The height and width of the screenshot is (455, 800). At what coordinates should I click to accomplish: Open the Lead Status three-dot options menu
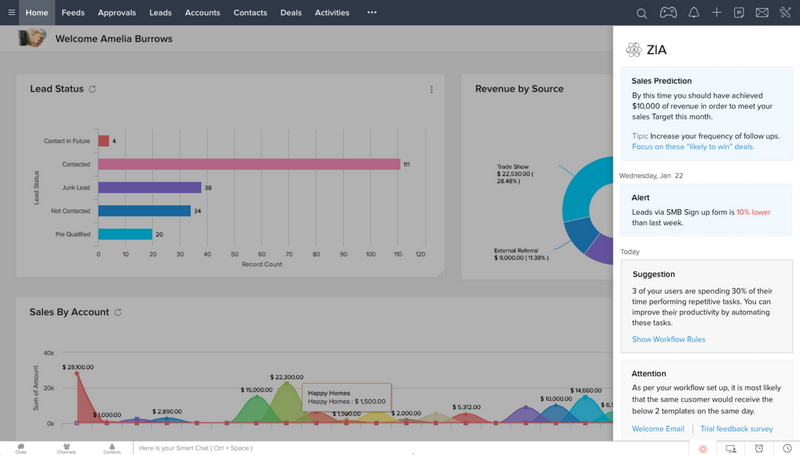pyautogui.click(x=432, y=89)
